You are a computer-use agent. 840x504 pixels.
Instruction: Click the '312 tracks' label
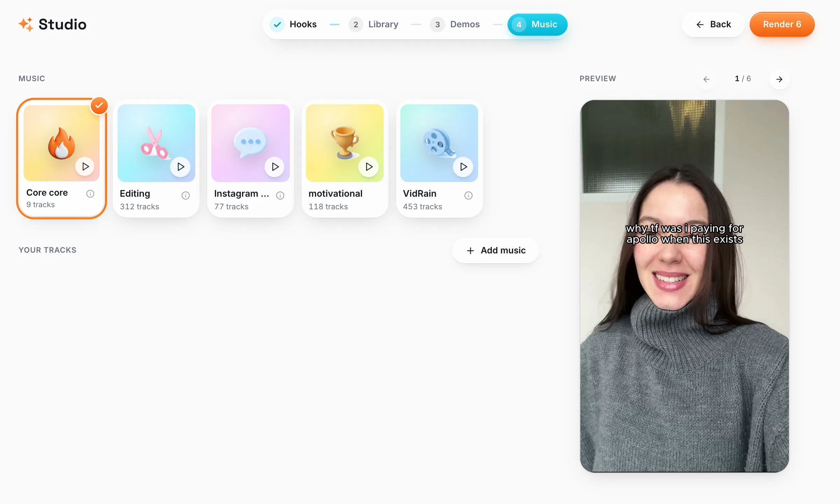pyautogui.click(x=140, y=206)
